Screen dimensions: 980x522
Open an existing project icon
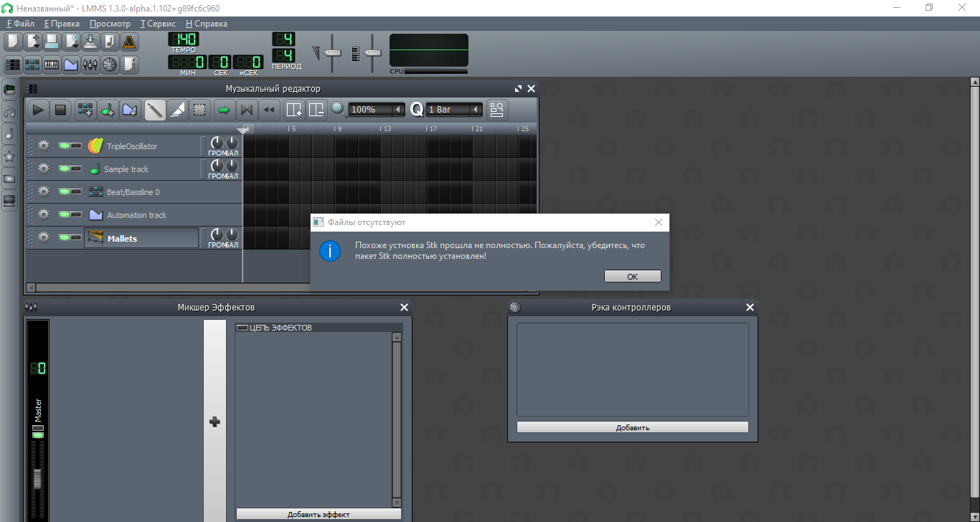(52, 42)
